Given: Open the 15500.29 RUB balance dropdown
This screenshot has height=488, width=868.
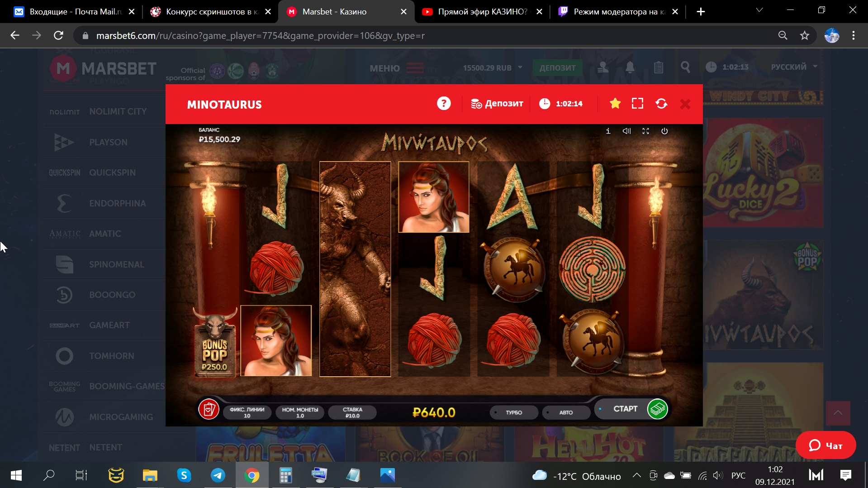Looking at the screenshot, I should (492, 68).
